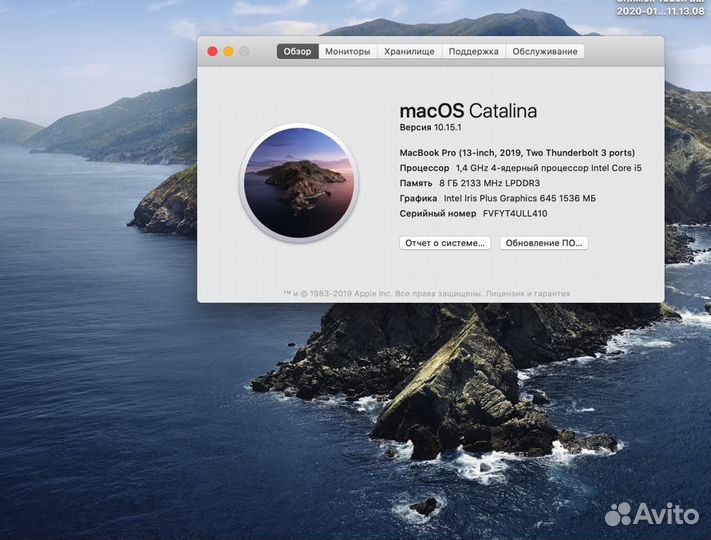
Task: Close the About This Mac window
Action: tap(212, 51)
